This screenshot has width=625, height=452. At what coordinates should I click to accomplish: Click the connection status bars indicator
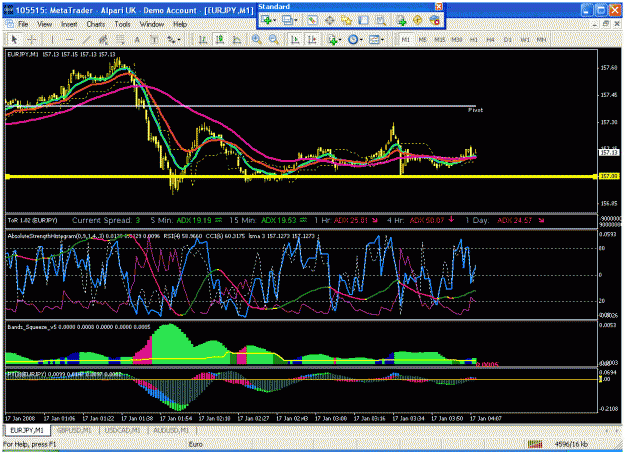535,444
